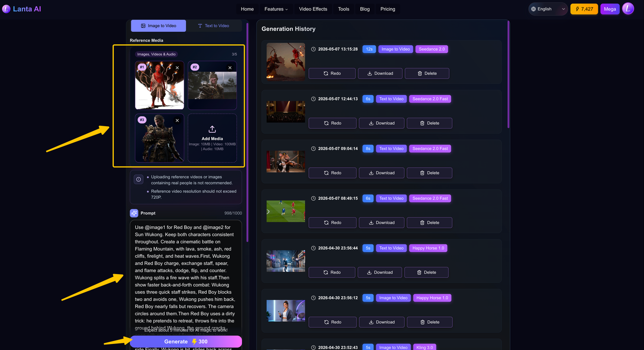
Task: Open the 12:44:13 theater video thumbnail
Action: pos(286,111)
